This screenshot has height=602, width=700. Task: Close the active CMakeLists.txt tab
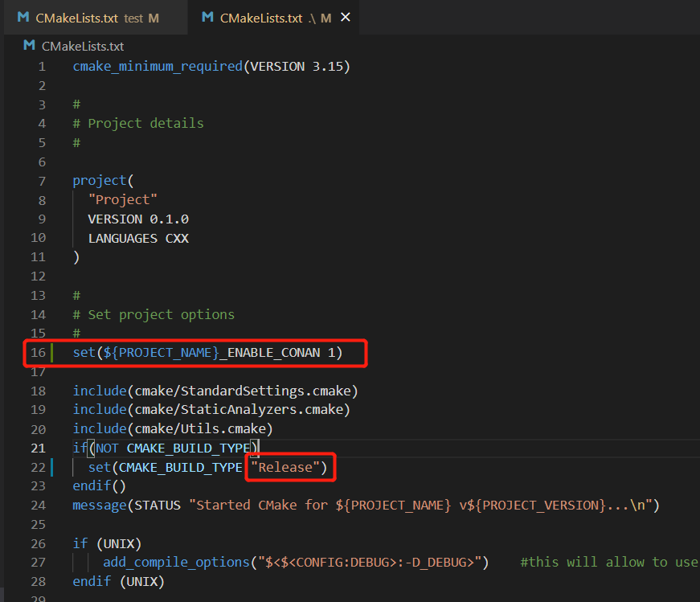pos(346,18)
